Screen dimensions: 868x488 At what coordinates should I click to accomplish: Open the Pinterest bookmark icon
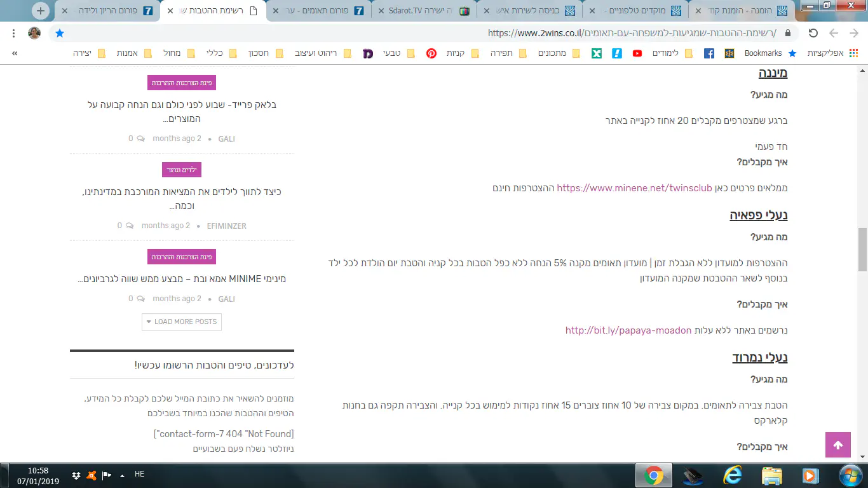tap(431, 53)
